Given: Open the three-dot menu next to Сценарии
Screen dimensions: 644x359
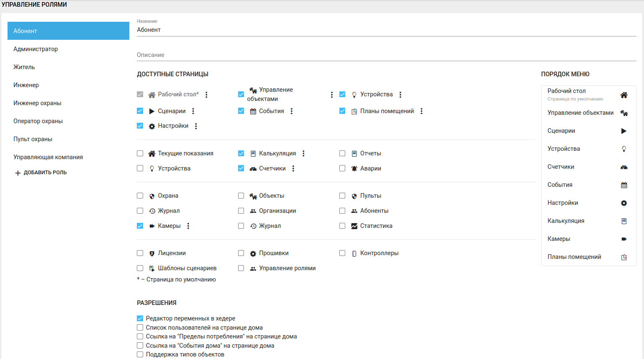Looking at the screenshot, I should point(193,111).
